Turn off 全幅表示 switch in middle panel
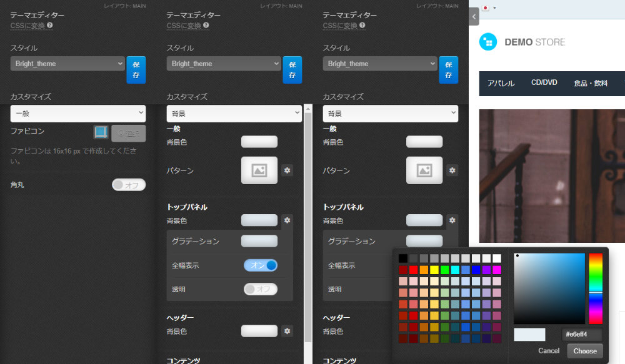 tap(260, 265)
